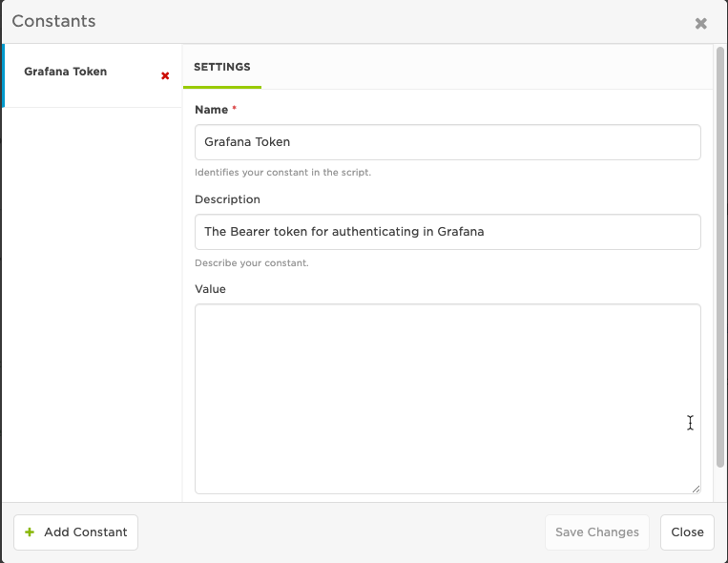Select Grafana Token in the constants list

click(x=66, y=72)
